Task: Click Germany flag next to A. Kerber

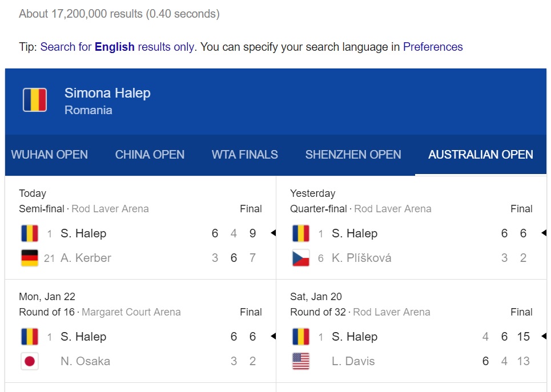Action: pyautogui.click(x=30, y=258)
